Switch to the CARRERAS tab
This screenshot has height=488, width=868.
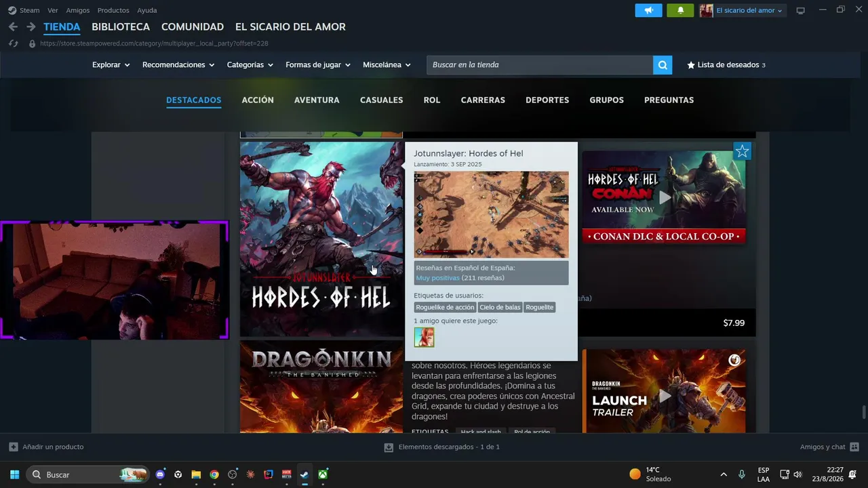483,100
